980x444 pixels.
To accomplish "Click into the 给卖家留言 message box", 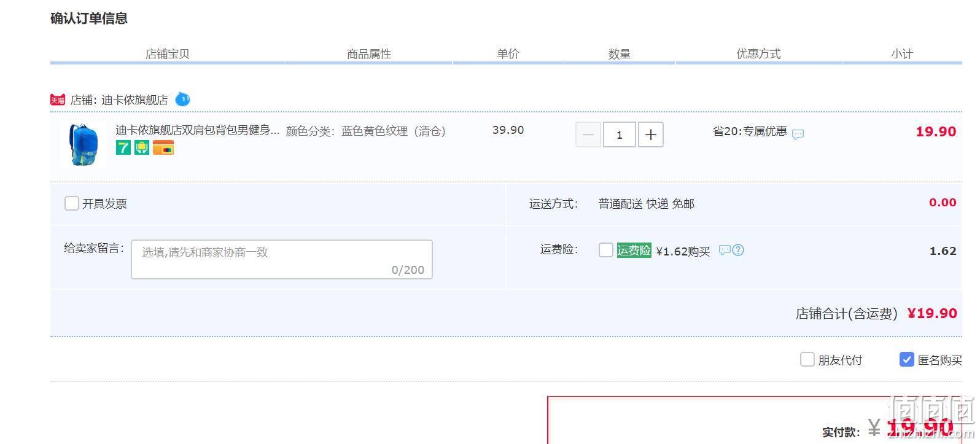I will 282,259.
